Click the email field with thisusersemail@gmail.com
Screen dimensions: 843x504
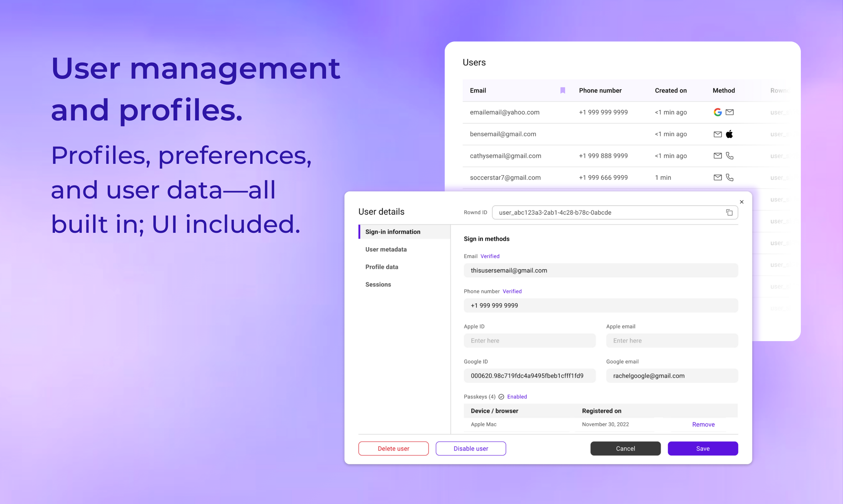601,270
